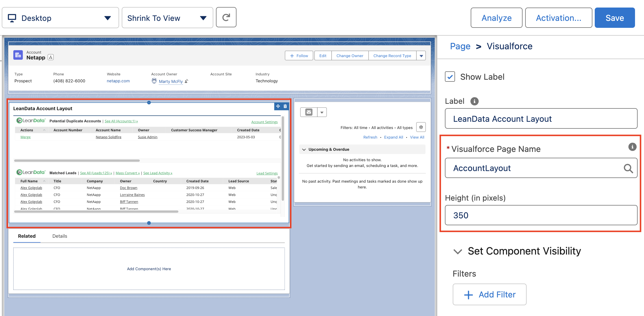
Task: Click the email activity icon
Action: (309, 112)
